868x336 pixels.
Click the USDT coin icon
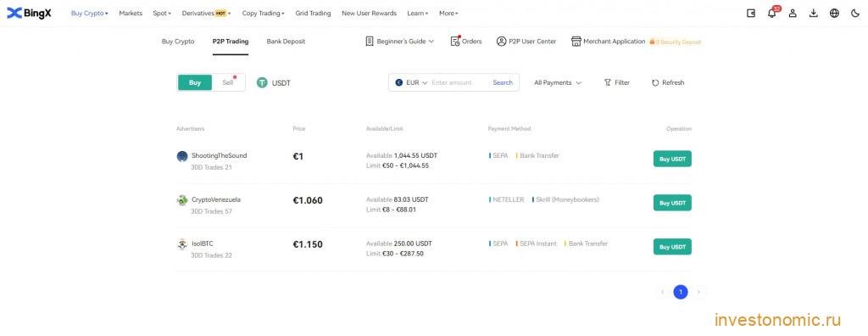(263, 82)
